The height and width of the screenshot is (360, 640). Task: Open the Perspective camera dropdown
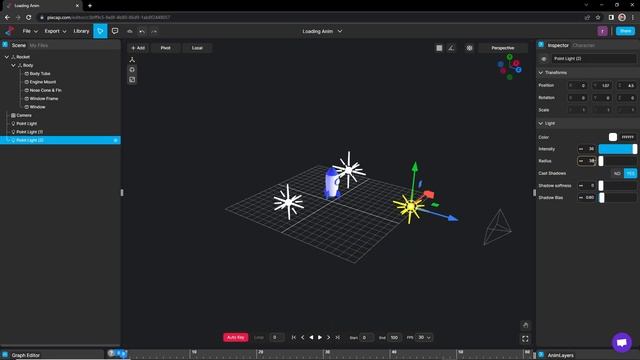[x=503, y=48]
